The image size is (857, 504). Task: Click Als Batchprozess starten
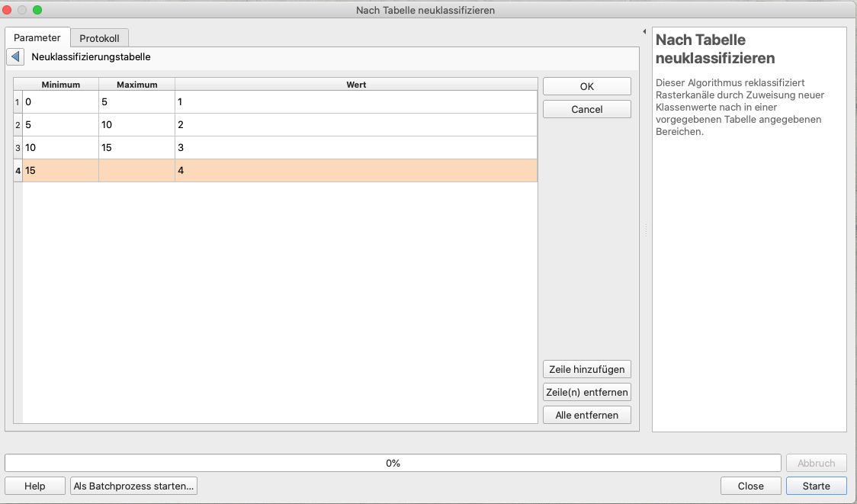click(134, 486)
